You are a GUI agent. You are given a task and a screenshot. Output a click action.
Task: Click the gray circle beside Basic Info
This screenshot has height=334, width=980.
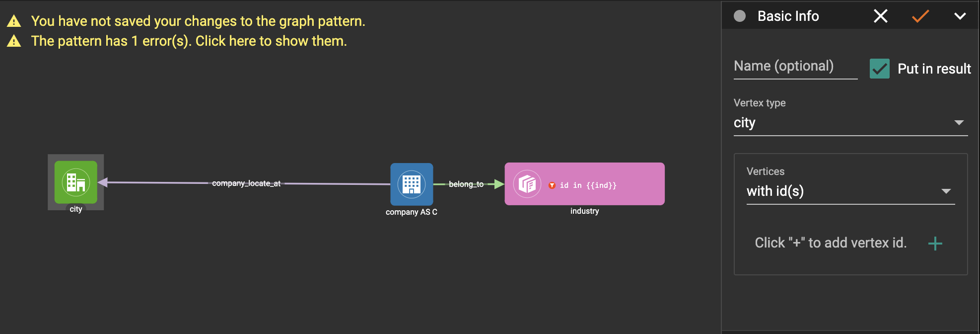[x=740, y=16]
